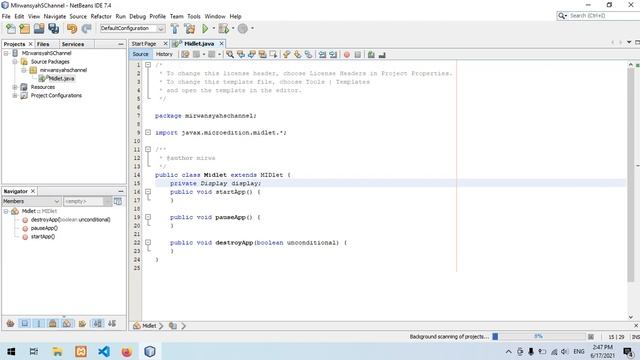
Task: Collapse the Source Packages node
Action: coord(15,62)
